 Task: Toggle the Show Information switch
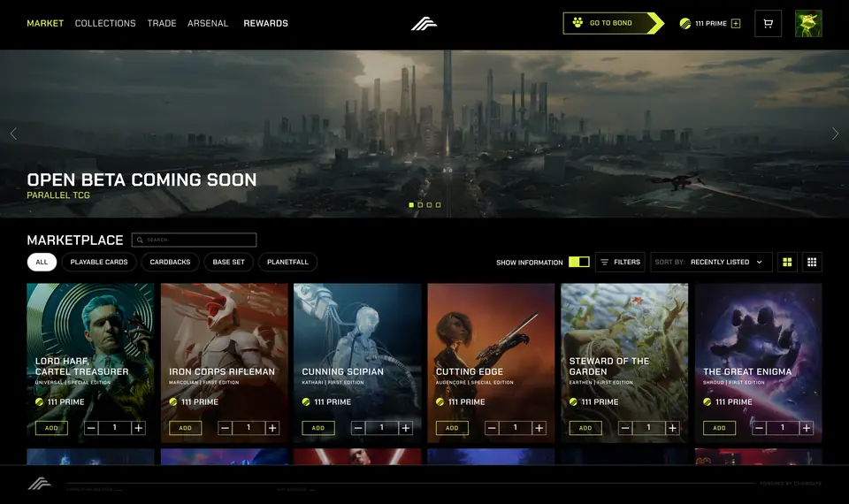pos(578,262)
